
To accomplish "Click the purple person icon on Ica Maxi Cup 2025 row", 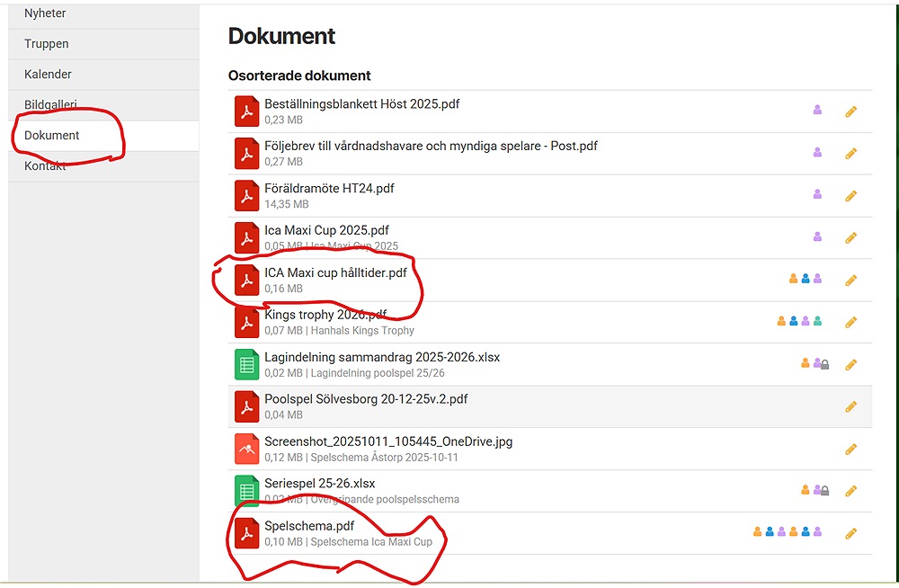I will click(817, 237).
